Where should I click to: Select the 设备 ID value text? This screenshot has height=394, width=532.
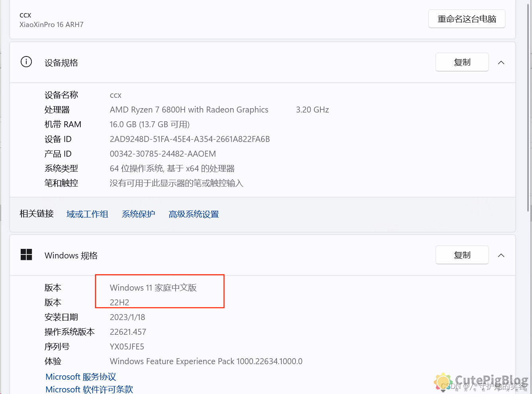click(x=190, y=139)
